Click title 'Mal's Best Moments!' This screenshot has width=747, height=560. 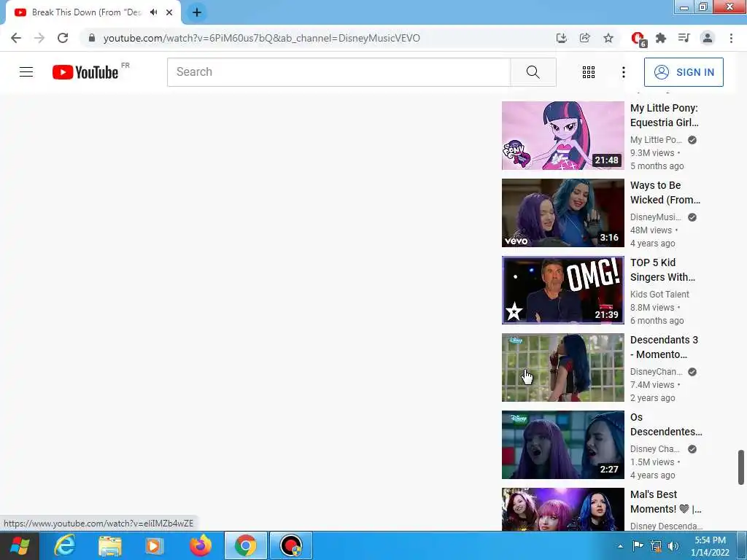pos(665,502)
